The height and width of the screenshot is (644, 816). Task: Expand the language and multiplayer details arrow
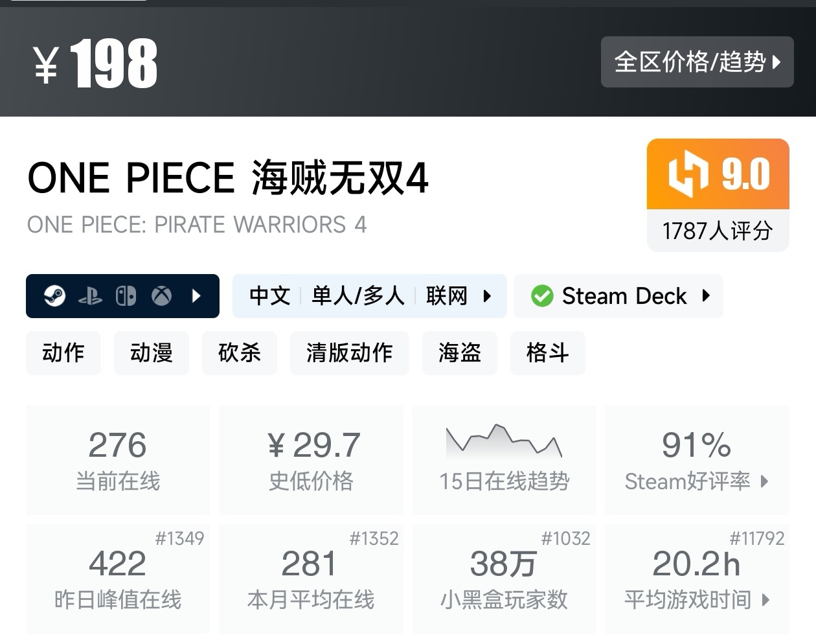coord(488,296)
